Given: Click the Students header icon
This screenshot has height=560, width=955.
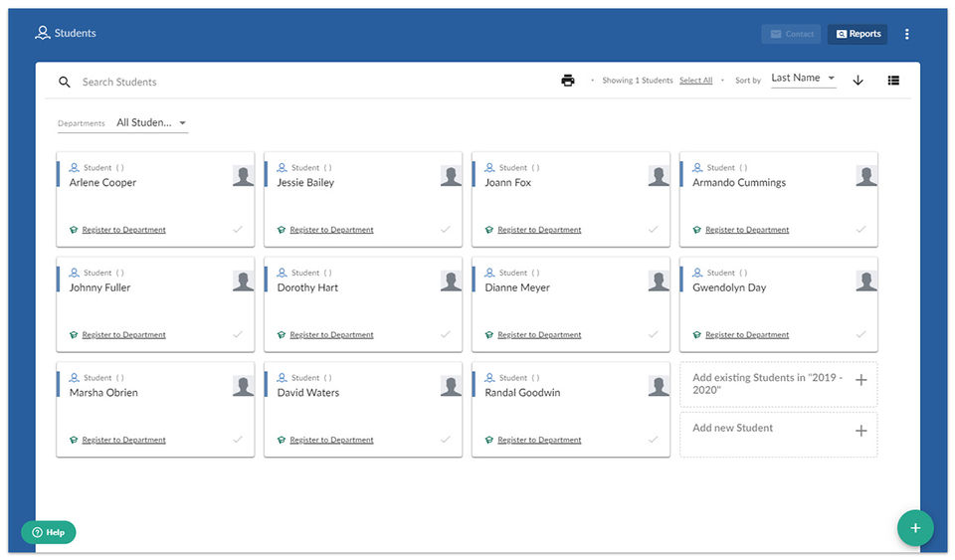Looking at the screenshot, I should pyautogui.click(x=42, y=33).
